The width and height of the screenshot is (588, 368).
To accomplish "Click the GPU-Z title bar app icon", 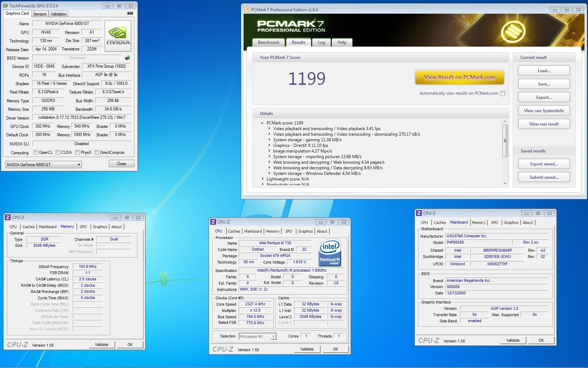I will tap(5, 6).
